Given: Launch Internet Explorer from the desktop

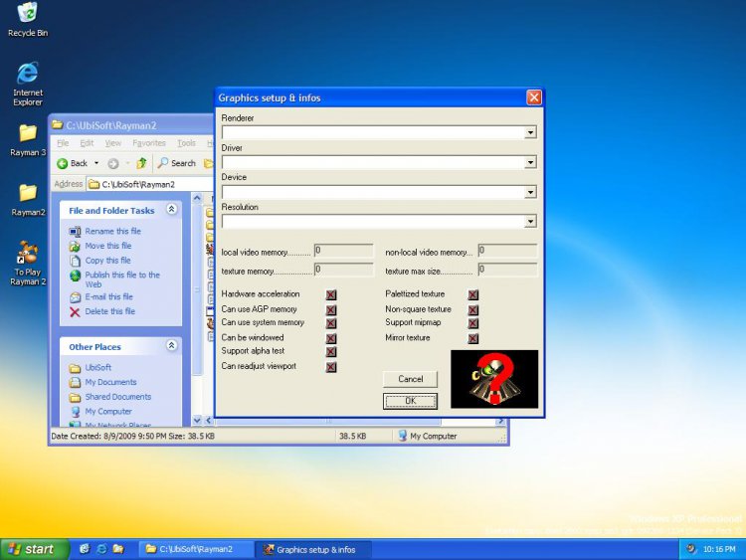Looking at the screenshot, I should pos(28,75).
